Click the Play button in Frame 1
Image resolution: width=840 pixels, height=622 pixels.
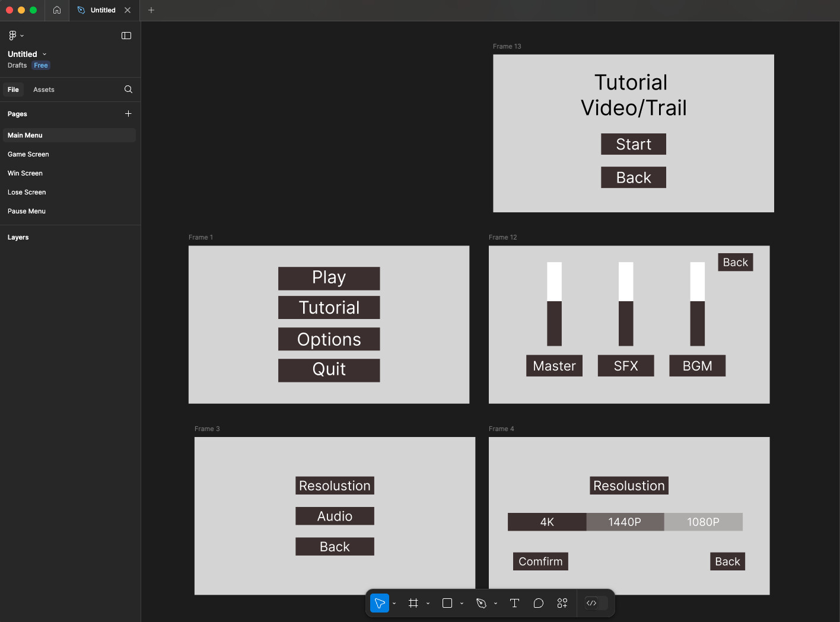point(329,278)
